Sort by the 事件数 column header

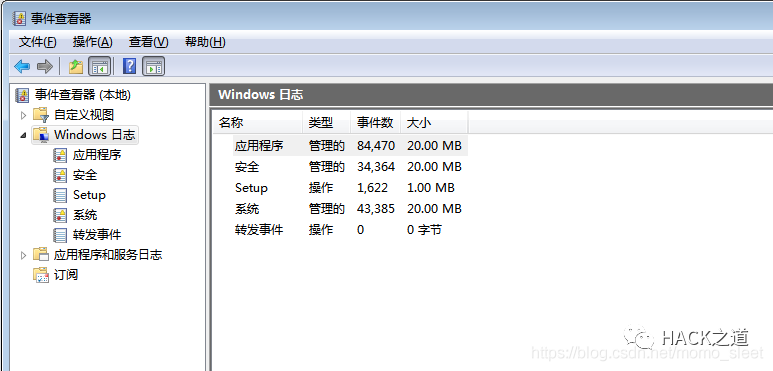[x=375, y=123]
